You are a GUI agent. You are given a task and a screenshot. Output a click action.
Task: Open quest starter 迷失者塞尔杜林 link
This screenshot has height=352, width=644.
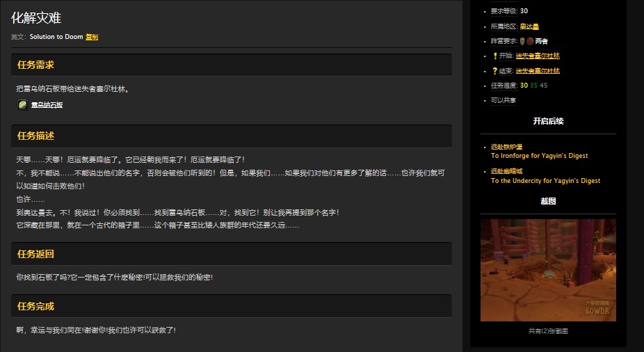pos(538,56)
